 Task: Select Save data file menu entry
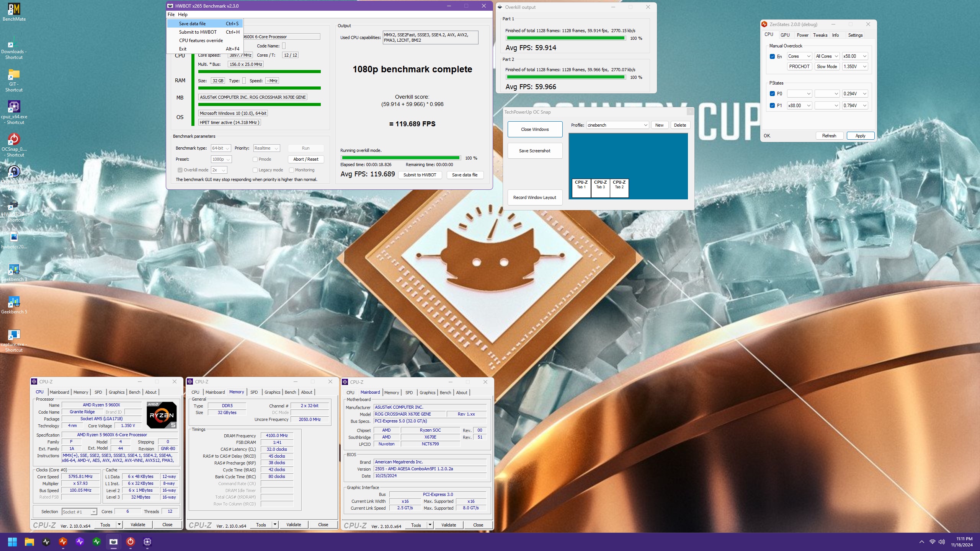click(205, 24)
